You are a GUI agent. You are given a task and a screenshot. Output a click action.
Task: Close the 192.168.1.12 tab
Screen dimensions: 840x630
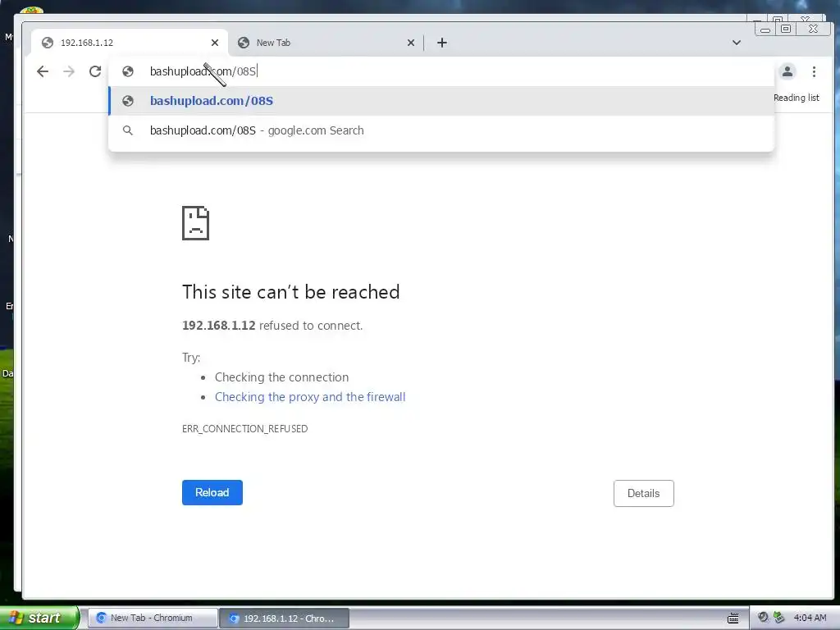pos(215,43)
